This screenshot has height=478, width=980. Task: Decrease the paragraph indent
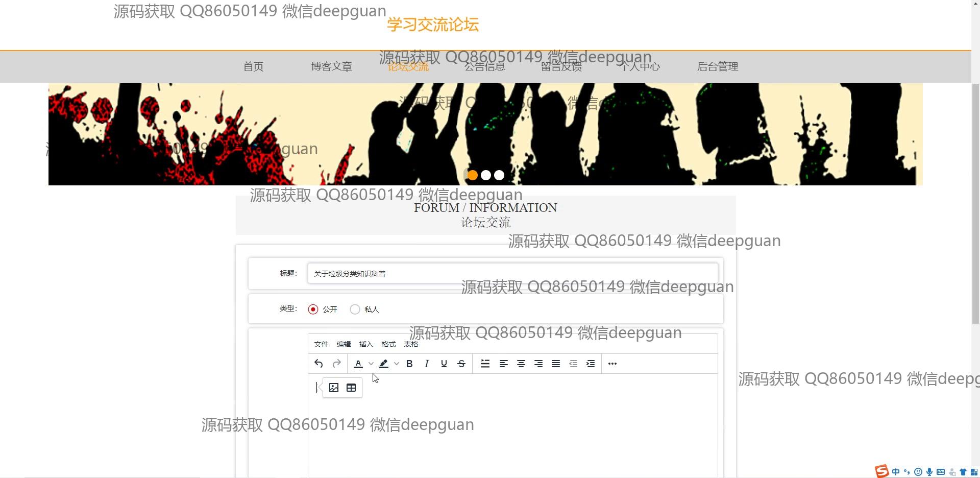click(573, 364)
